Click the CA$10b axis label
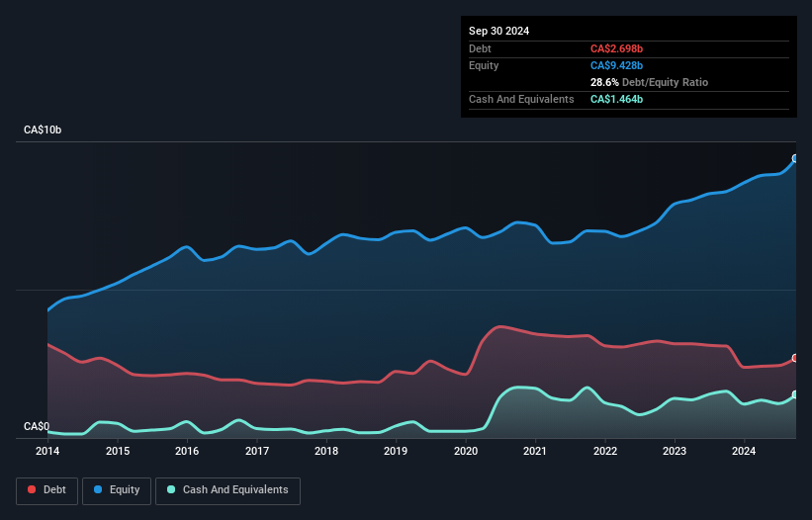 point(43,130)
